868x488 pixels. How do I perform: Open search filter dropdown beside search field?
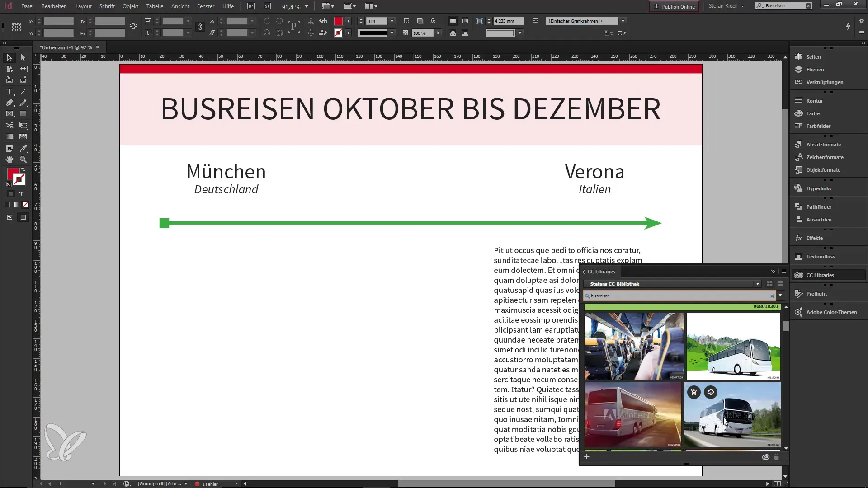click(x=780, y=296)
